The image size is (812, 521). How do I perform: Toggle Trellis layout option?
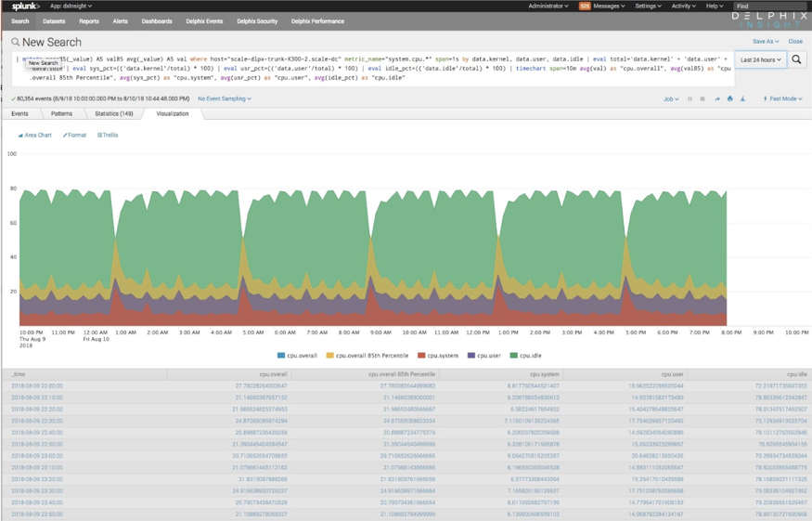[x=108, y=136]
